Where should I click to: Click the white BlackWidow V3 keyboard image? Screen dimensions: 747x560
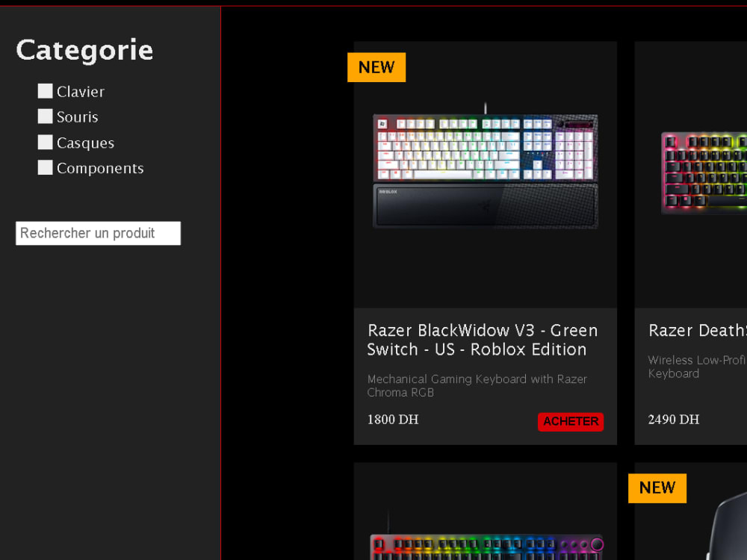485,166
